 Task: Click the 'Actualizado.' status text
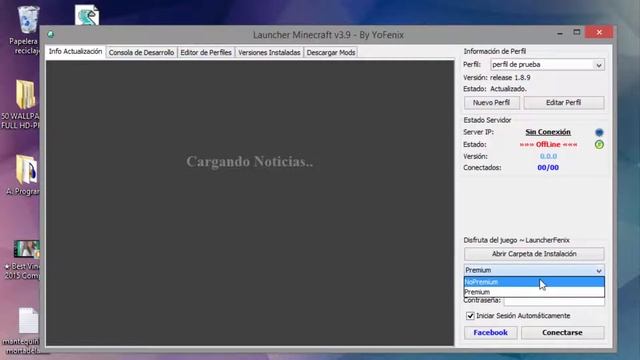[x=508, y=89]
